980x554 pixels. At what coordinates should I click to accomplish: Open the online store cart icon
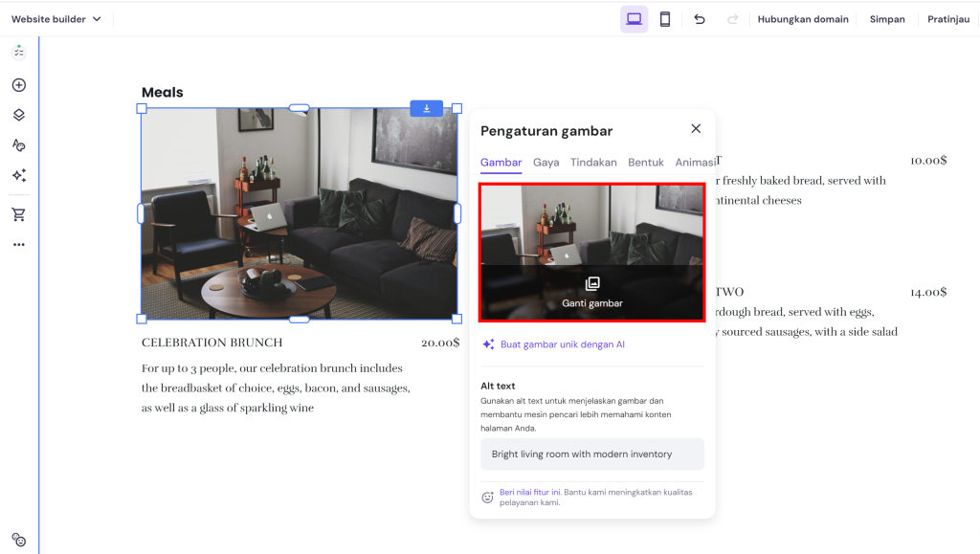coord(20,213)
